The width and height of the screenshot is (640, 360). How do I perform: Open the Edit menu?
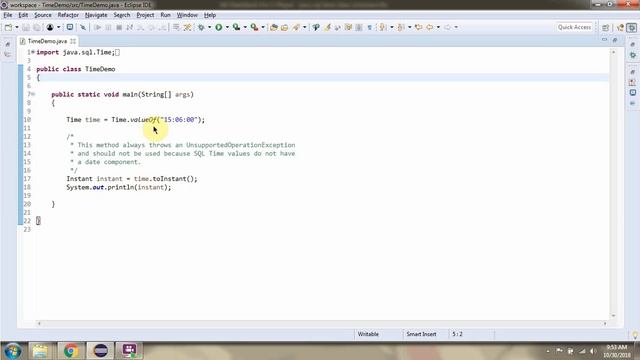(23, 15)
